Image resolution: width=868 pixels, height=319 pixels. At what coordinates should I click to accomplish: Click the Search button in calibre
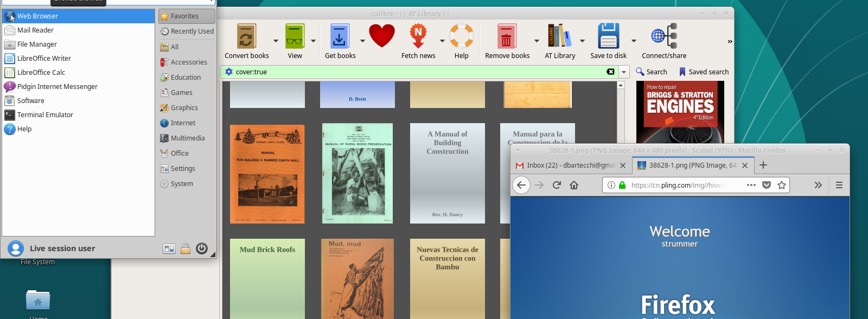tap(652, 72)
